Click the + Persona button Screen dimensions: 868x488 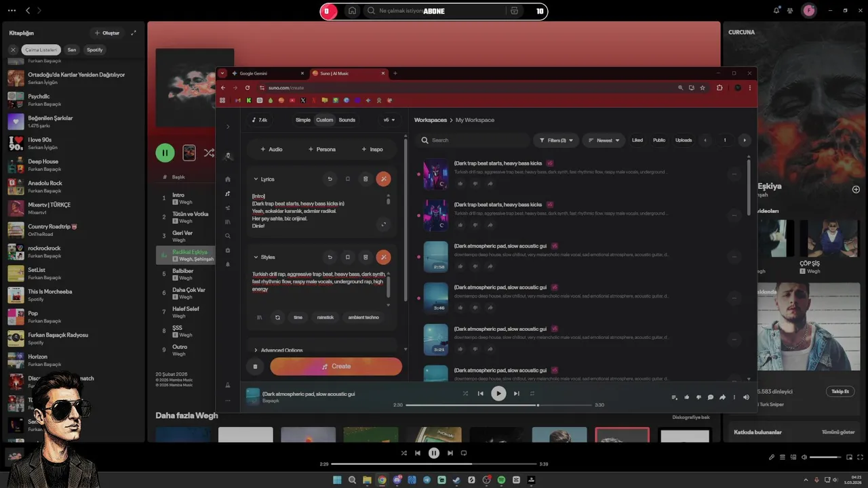pyautogui.click(x=321, y=149)
